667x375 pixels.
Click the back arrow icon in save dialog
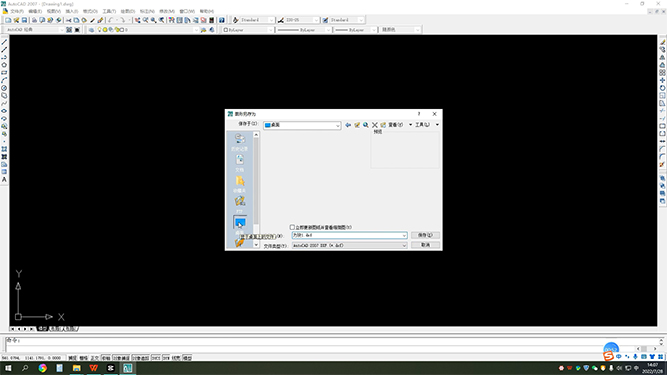click(348, 125)
